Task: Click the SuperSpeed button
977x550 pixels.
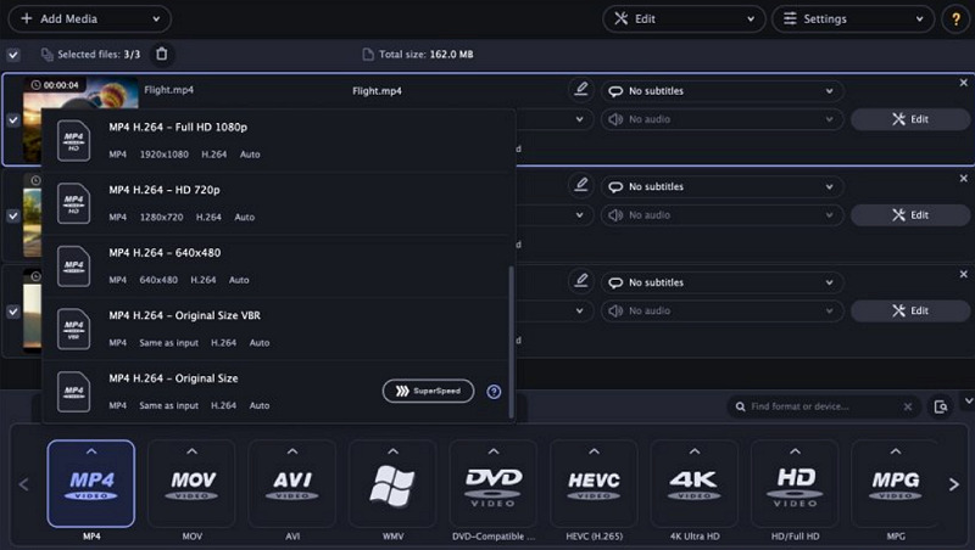Action: (x=428, y=391)
